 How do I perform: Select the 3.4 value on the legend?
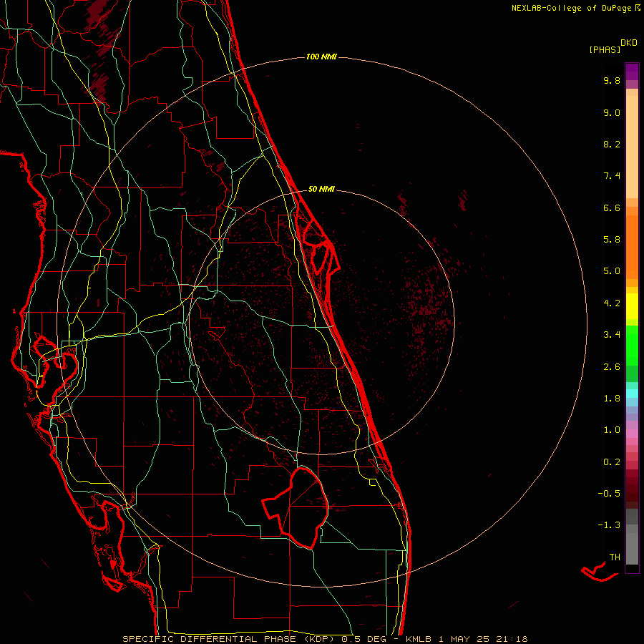pos(612,335)
